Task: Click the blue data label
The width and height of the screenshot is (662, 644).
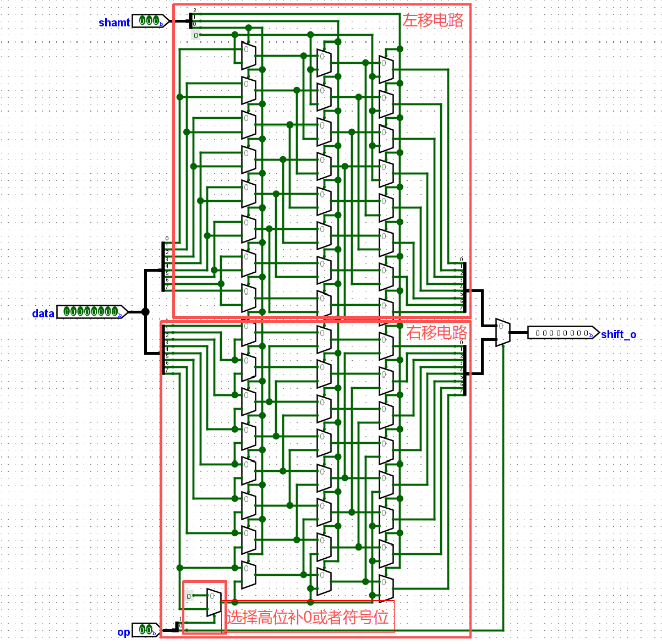Action: 43,313
